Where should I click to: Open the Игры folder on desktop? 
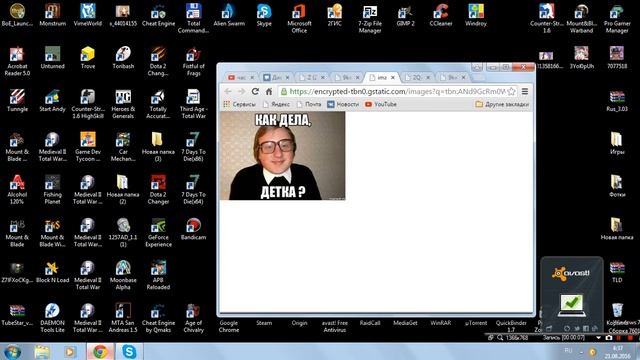point(617,143)
